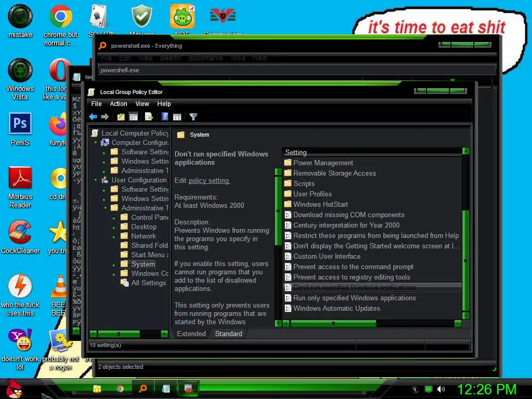The height and width of the screenshot is (399, 532).
Task: Click scroll-right arrow of the tree pane
Action: click(x=164, y=334)
